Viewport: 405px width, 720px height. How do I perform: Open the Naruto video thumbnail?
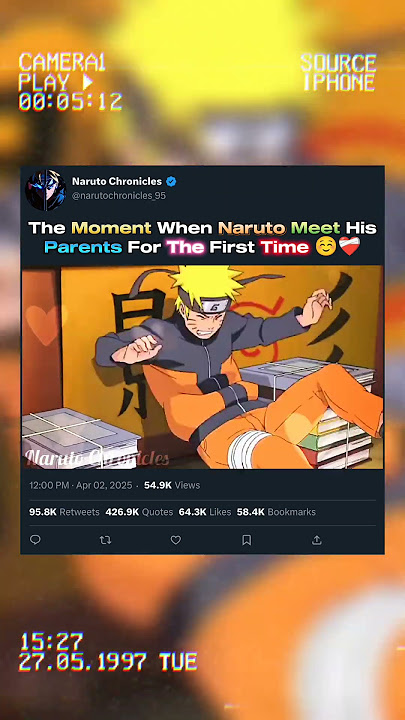(202, 367)
